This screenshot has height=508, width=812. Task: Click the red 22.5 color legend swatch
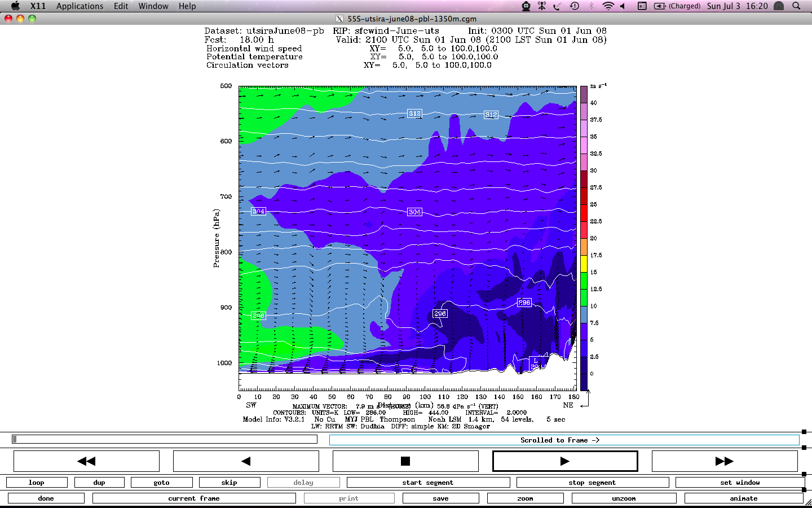pyautogui.click(x=584, y=213)
